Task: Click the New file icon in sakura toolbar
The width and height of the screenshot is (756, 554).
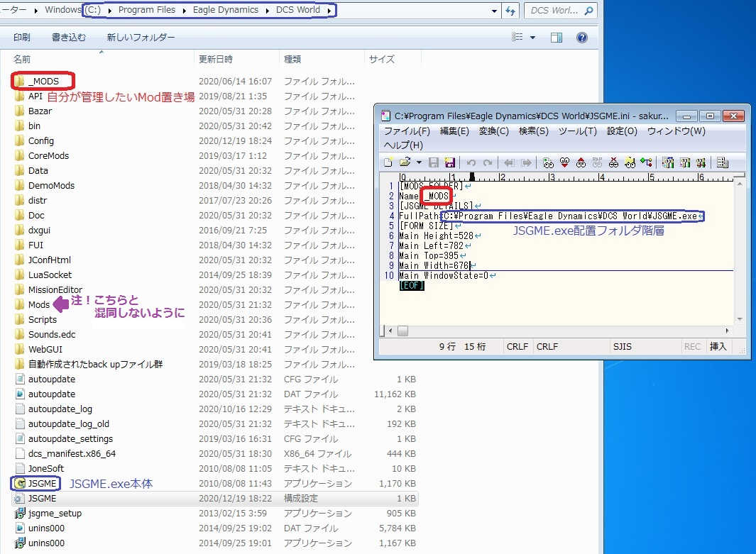Action: [388, 162]
